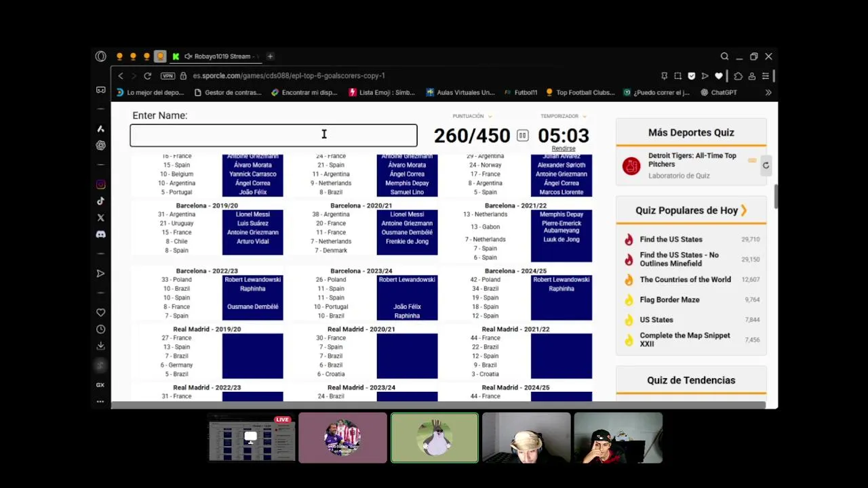Open 'Find the US States' quiz

(x=671, y=239)
